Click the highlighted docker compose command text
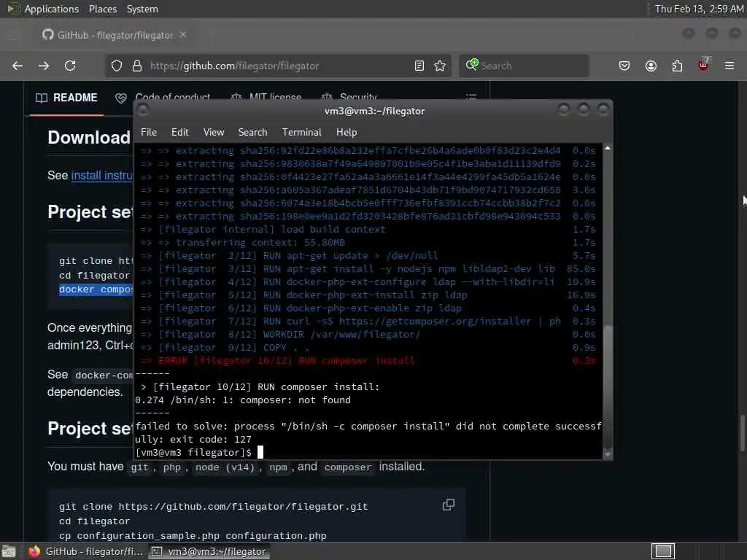747x560 pixels. coord(96,289)
